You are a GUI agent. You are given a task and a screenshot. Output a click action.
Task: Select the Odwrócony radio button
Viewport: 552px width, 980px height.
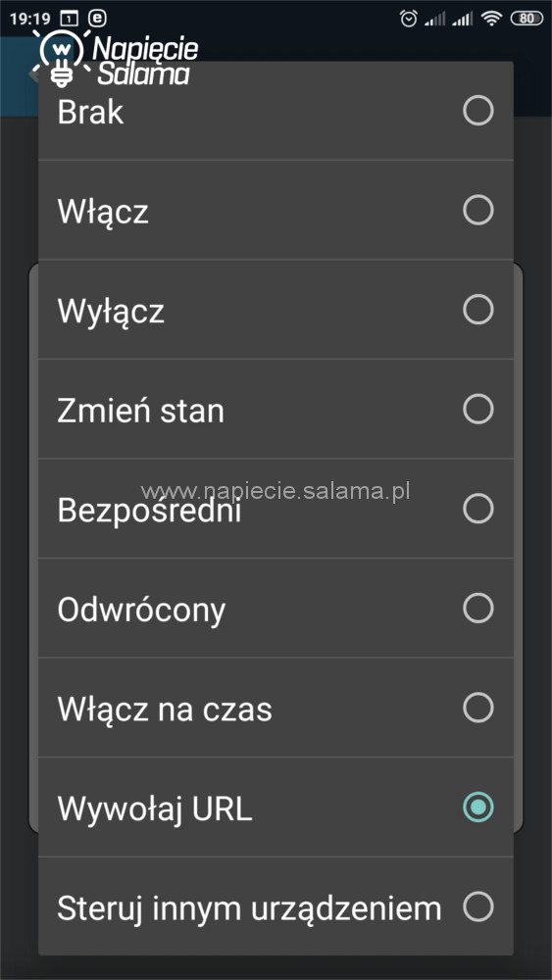pos(477,608)
